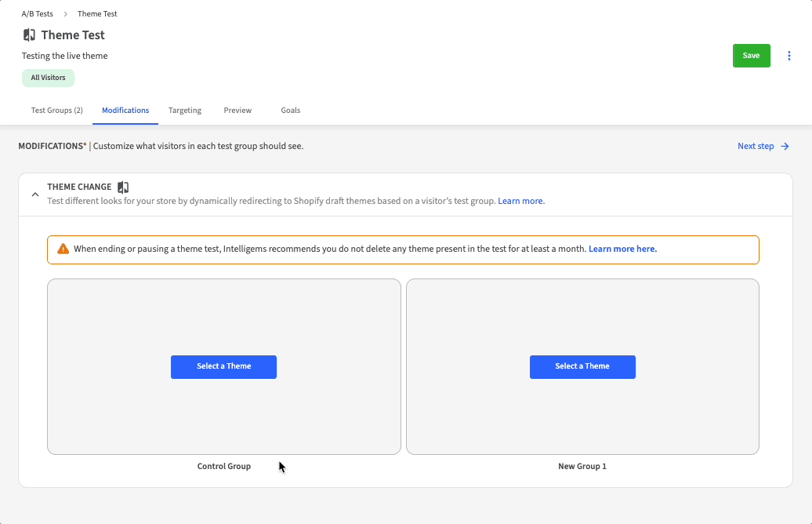812x524 pixels.
Task: Select a theme for New Group 1
Action: tap(582, 366)
